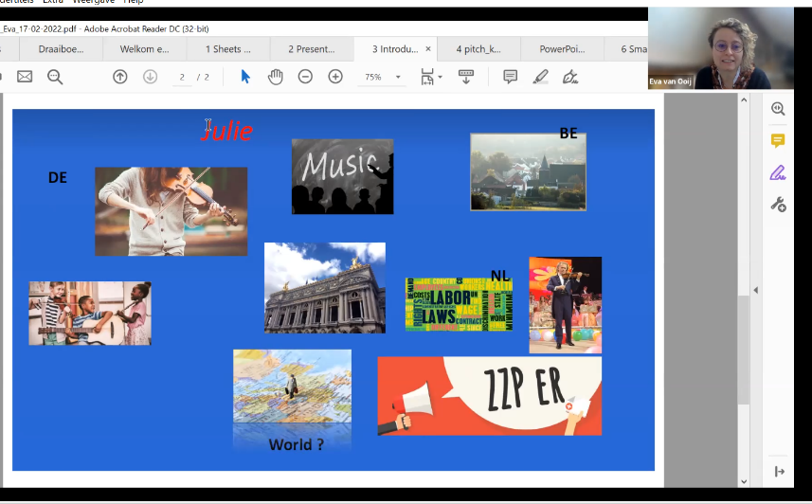812x504 pixels.
Task: Open the find text magnifier tool
Action: pos(55,77)
